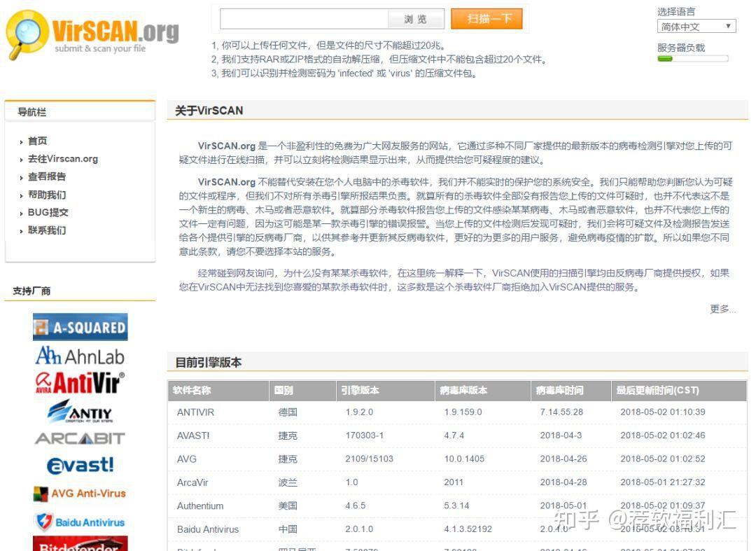Open the Baidu Antivirus vendor logo
The image size is (756, 551).
click(80, 522)
